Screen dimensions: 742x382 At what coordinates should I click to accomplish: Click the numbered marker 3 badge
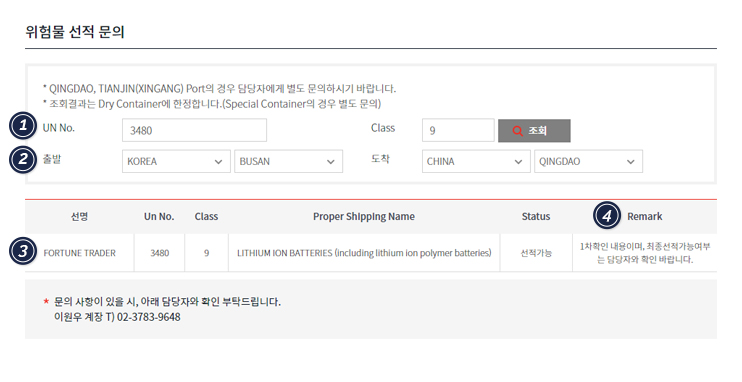(23, 251)
